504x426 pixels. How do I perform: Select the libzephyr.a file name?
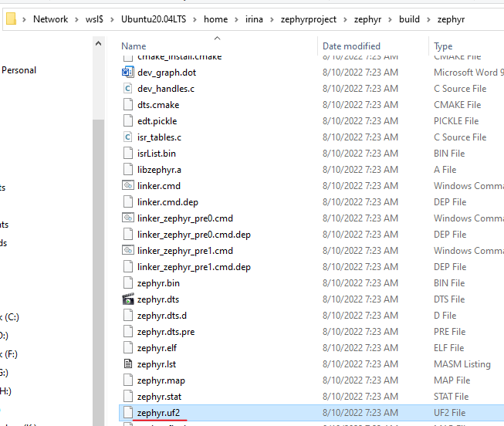159,170
